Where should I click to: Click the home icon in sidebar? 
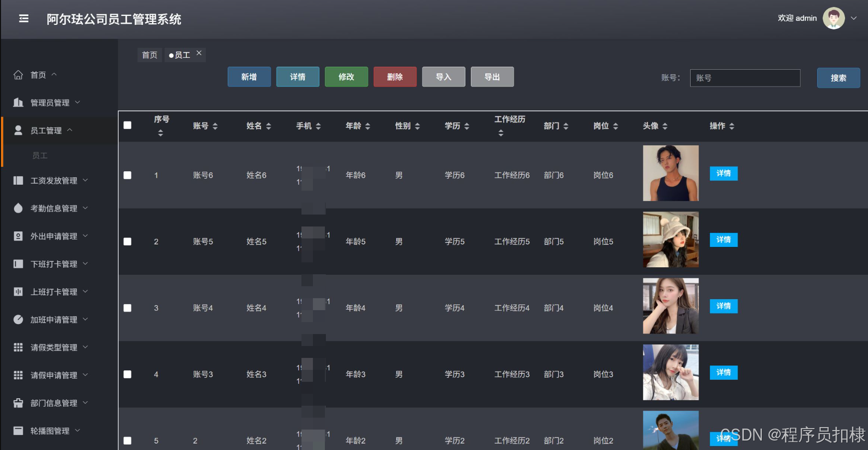[18, 75]
